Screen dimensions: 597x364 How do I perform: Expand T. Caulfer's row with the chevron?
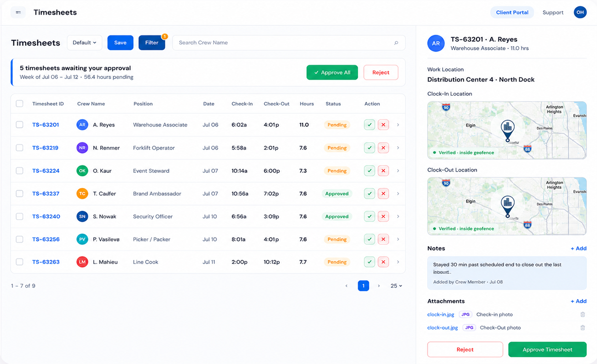click(398, 194)
